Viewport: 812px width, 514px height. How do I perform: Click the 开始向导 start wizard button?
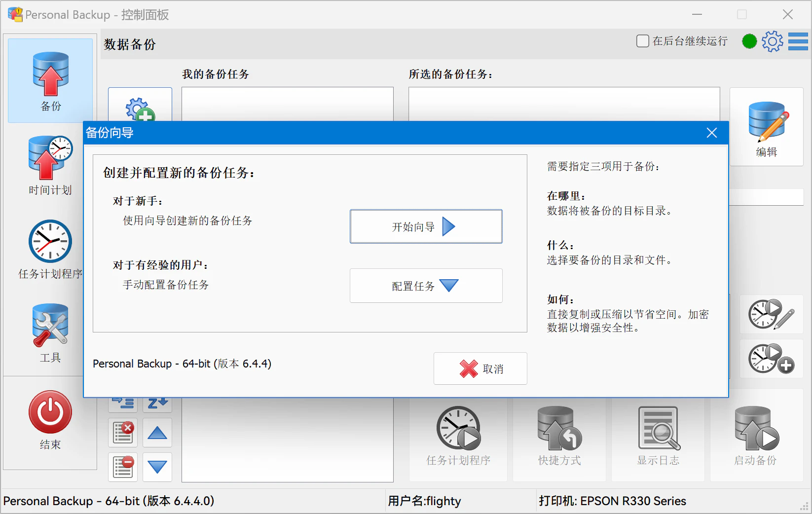tap(426, 226)
